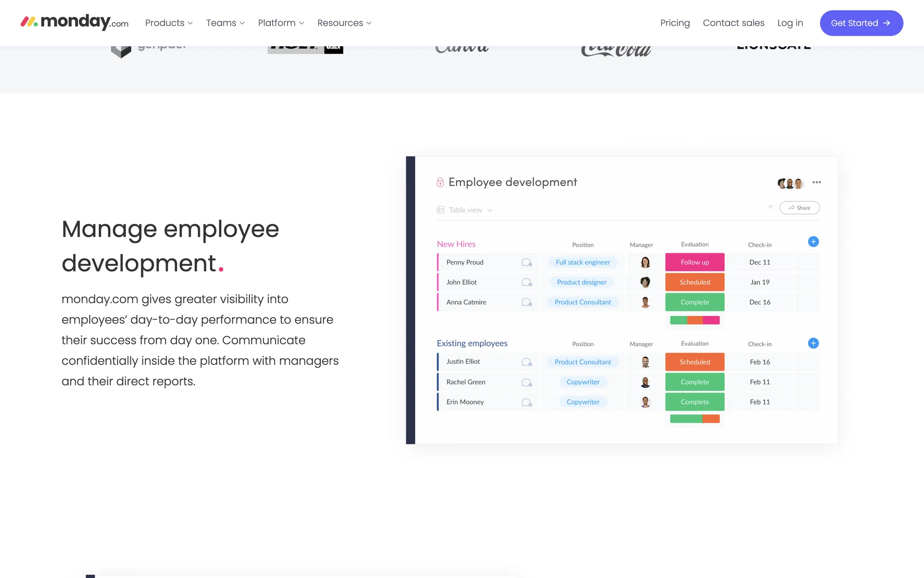This screenshot has height=578, width=924.
Task: Open Penny Proud's conversation bubble icon
Action: click(526, 263)
